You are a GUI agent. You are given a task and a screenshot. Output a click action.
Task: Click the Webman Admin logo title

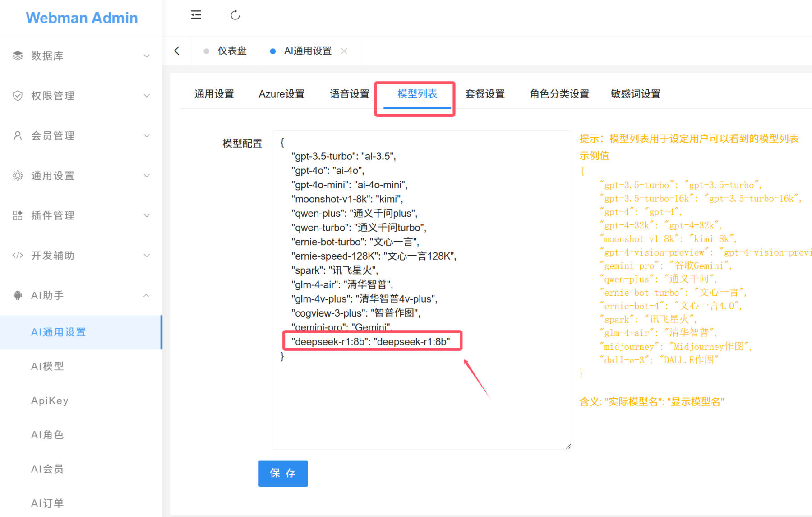coord(82,18)
